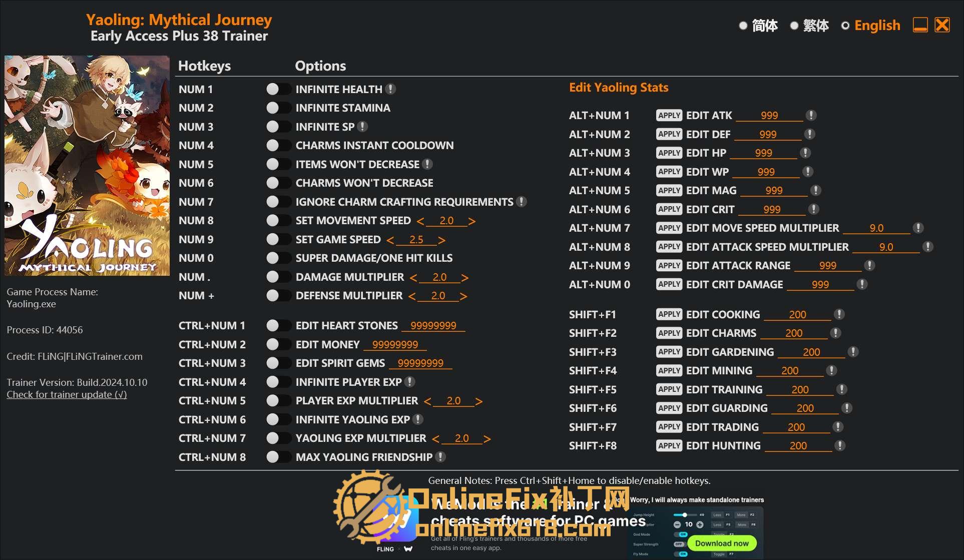Select the 繁体 language radio button
964x560 pixels.
click(x=794, y=26)
